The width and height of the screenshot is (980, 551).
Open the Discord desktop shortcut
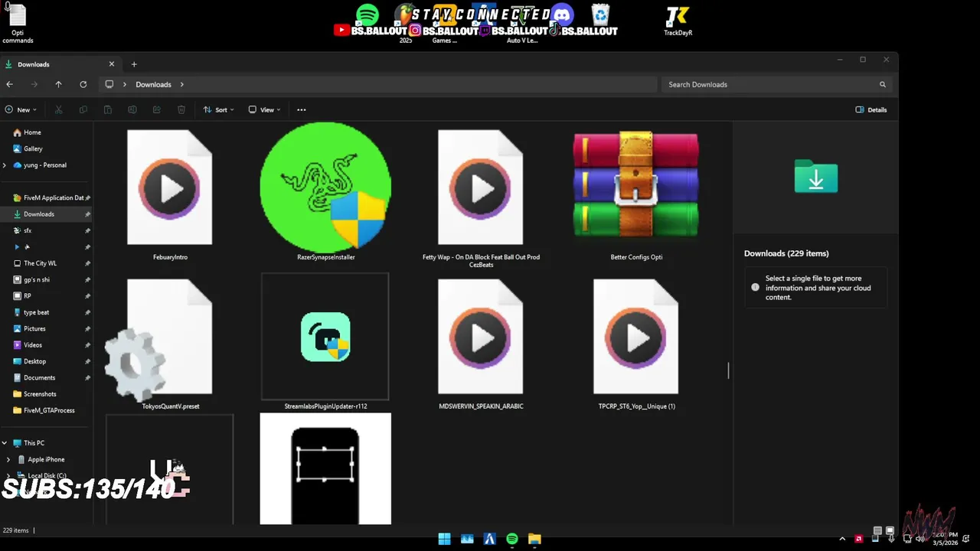[562, 15]
